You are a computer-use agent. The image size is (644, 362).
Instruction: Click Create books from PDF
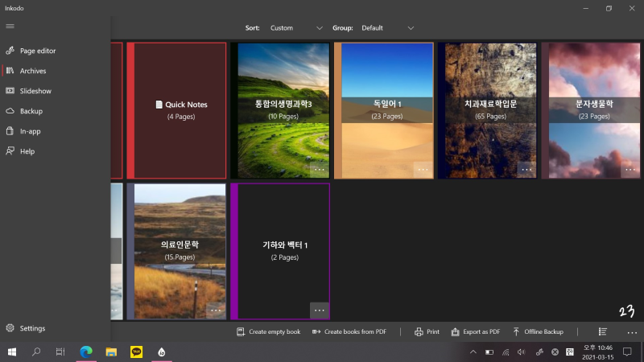point(349,331)
